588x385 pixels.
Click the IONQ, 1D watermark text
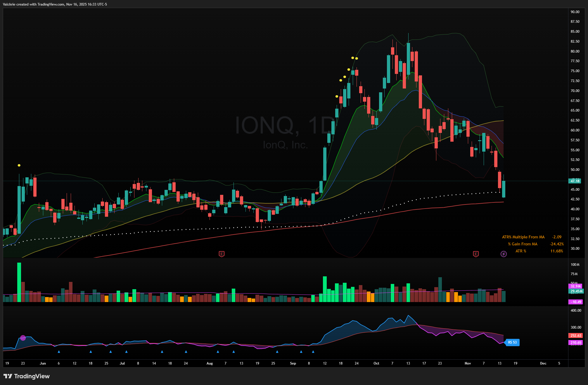(285, 126)
